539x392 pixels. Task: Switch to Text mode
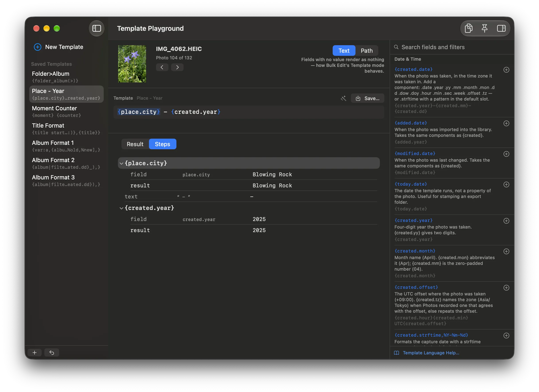[344, 50]
